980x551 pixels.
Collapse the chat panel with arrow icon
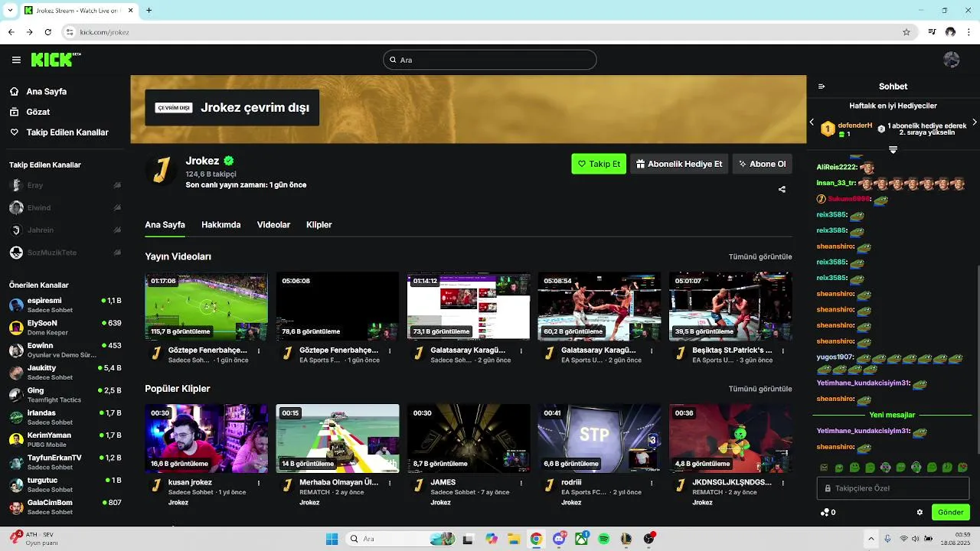pos(822,86)
